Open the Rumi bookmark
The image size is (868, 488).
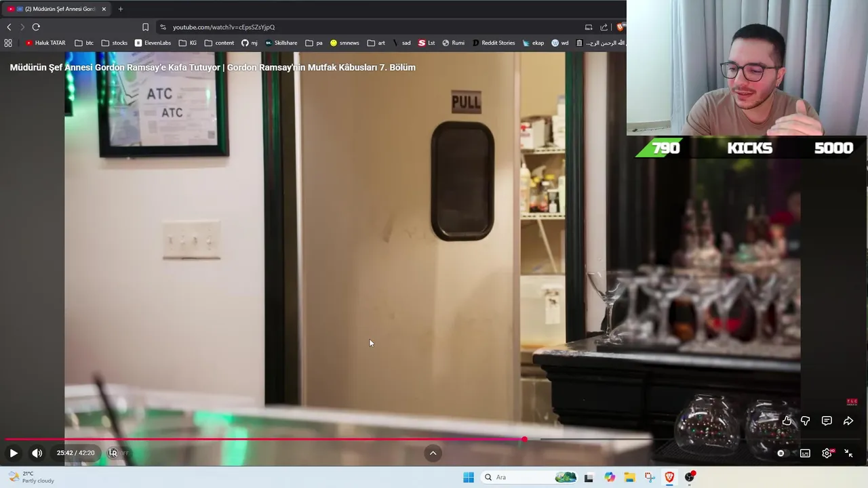tap(453, 43)
